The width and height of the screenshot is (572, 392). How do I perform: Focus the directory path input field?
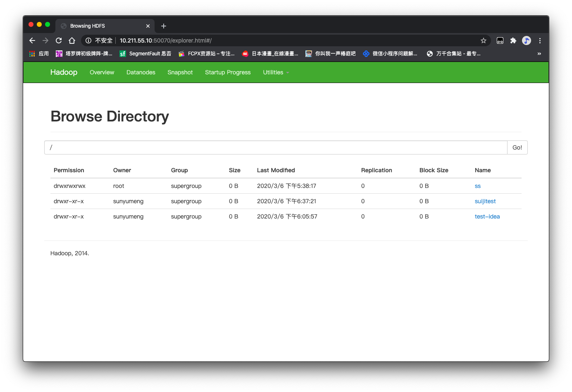[x=276, y=147]
